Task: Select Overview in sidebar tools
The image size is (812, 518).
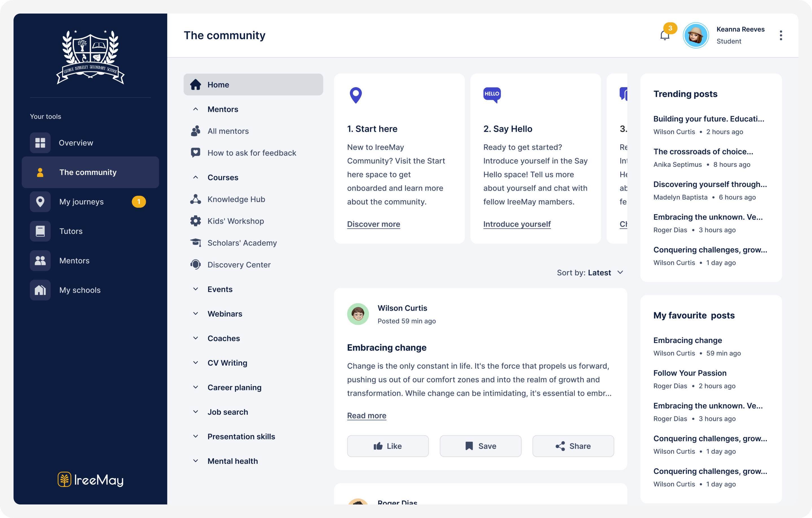Action: coord(91,143)
